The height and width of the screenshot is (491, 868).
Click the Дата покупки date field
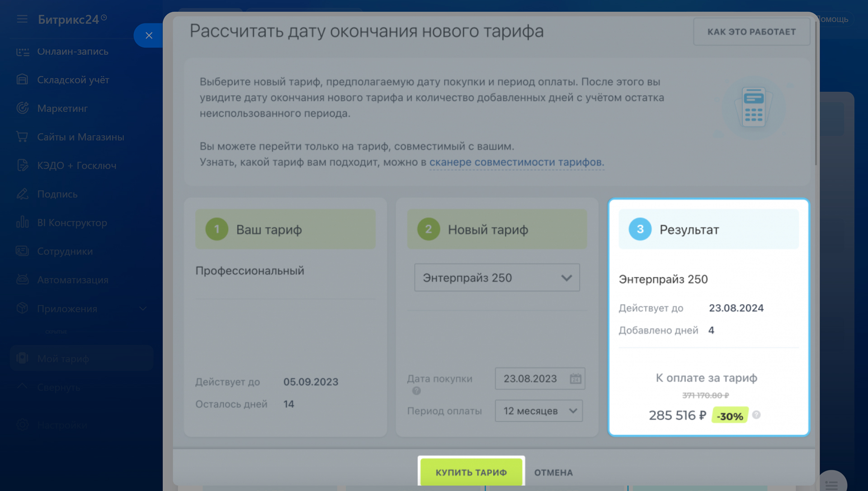click(x=540, y=378)
